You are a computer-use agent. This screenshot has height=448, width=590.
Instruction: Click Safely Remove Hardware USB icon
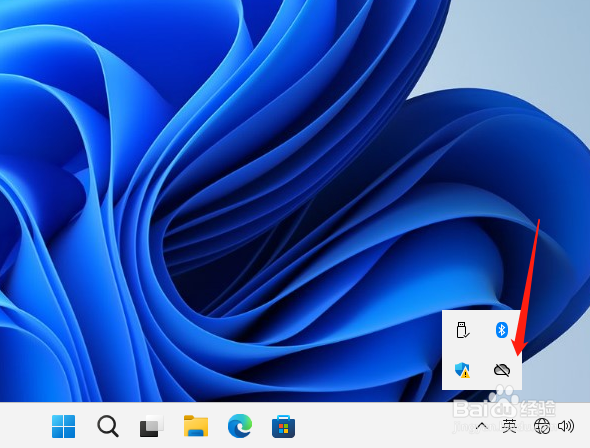pyautogui.click(x=462, y=330)
